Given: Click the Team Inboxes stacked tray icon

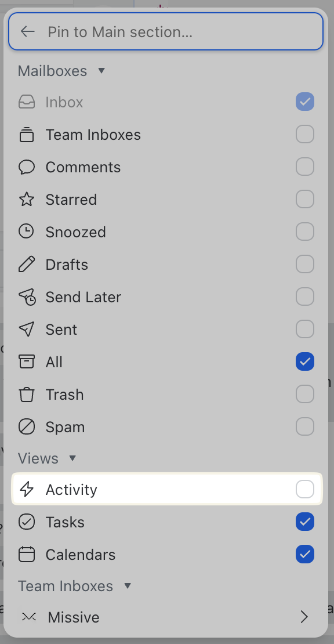Looking at the screenshot, I should pos(27,135).
